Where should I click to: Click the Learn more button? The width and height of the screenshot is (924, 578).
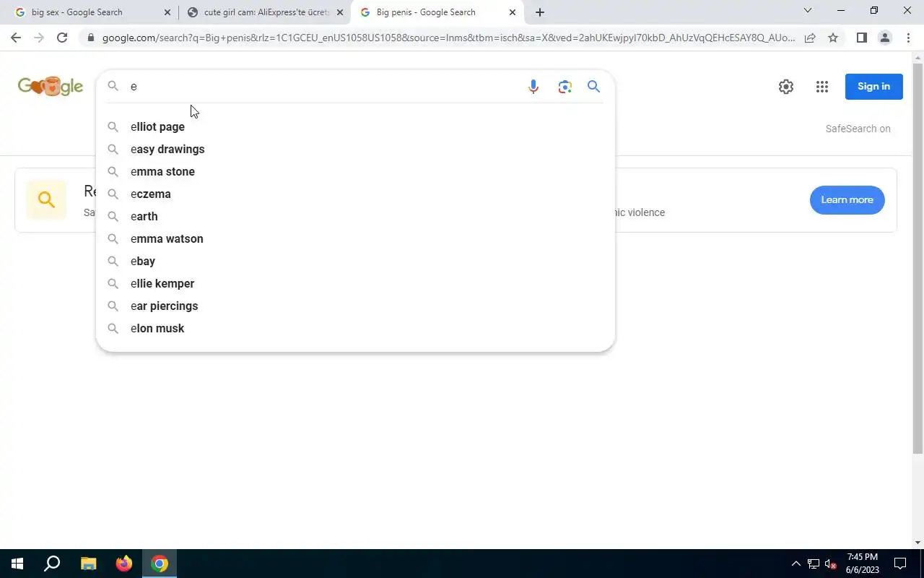pos(847,200)
